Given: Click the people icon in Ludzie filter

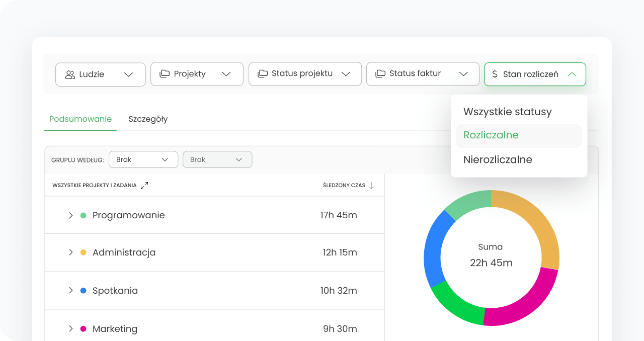Looking at the screenshot, I should (x=70, y=74).
